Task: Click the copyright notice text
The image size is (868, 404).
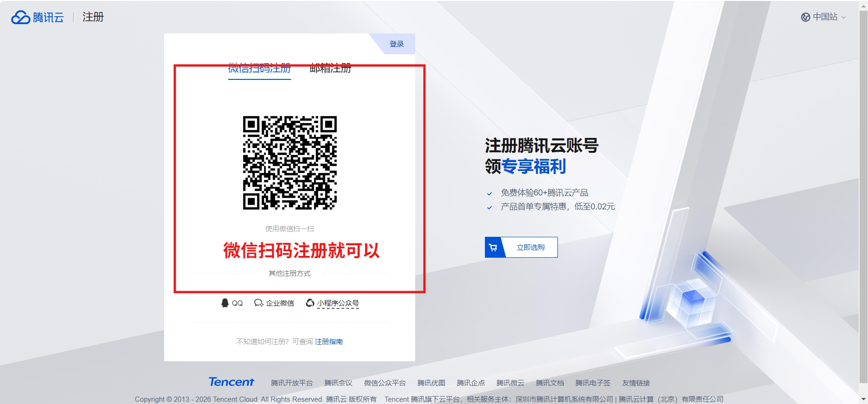Action: point(429,399)
